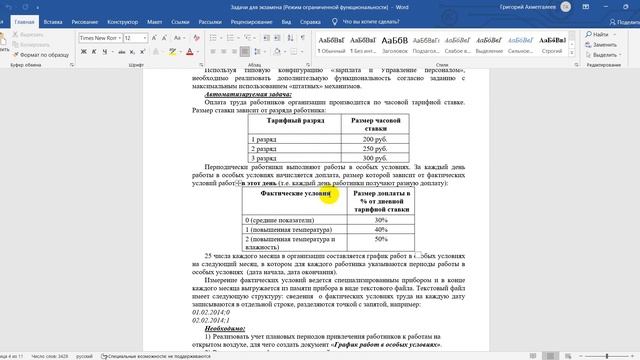Open the Выделить menu
This screenshot has width=640, height=360.
point(603,55)
